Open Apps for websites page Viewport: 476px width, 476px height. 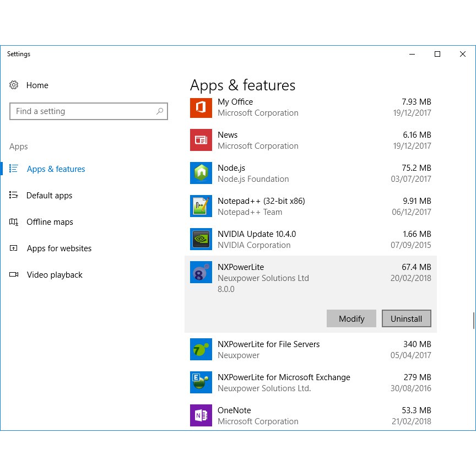tap(59, 248)
